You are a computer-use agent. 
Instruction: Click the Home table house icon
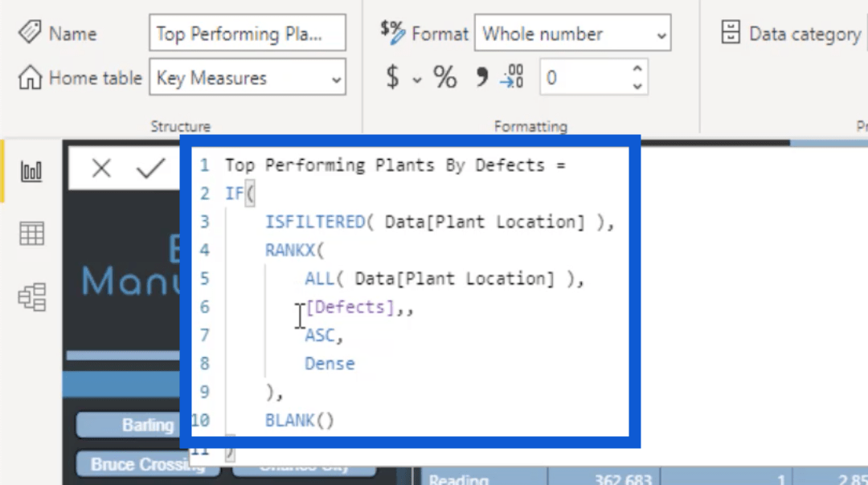click(30, 77)
